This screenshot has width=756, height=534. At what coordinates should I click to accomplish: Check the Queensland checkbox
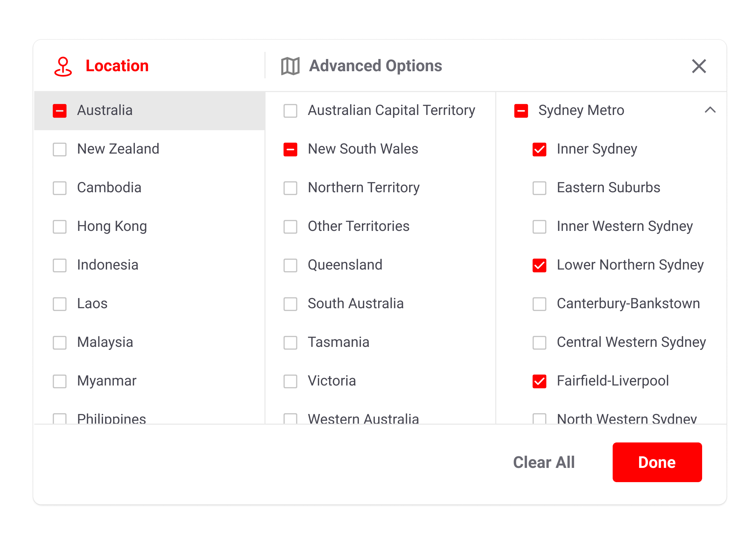tap(290, 265)
